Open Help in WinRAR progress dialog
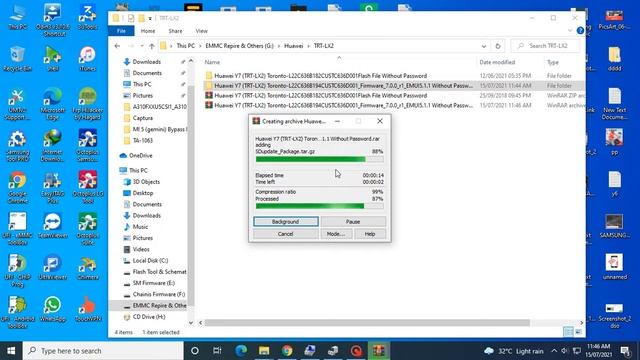The height and width of the screenshot is (360, 640). tap(370, 234)
